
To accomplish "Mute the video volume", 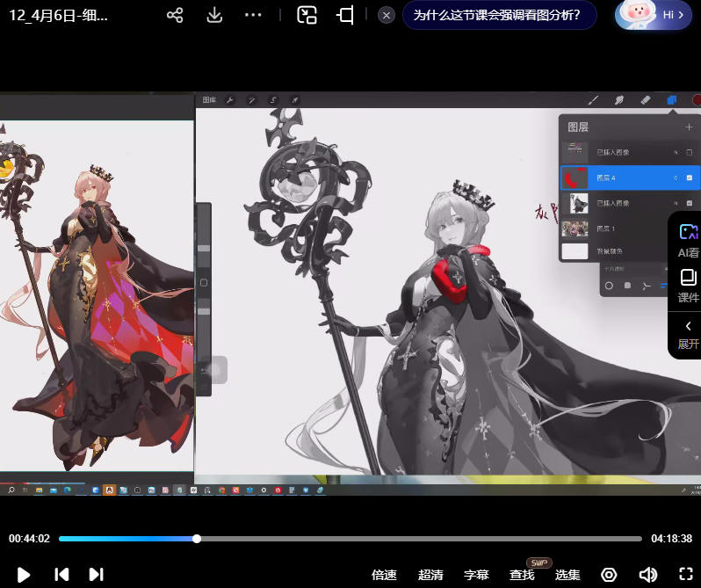I will (647, 575).
